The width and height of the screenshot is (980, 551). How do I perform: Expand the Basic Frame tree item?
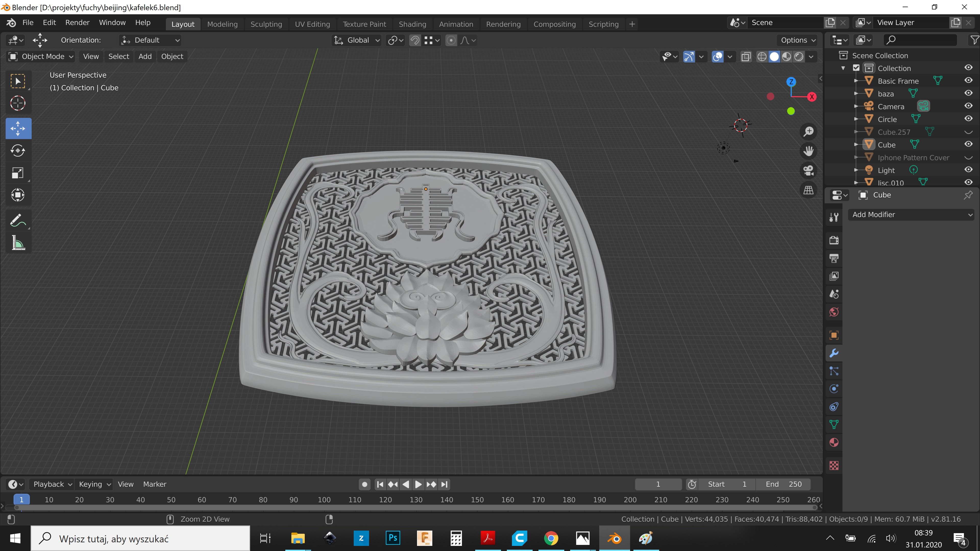pyautogui.click(x=856, y=81)
